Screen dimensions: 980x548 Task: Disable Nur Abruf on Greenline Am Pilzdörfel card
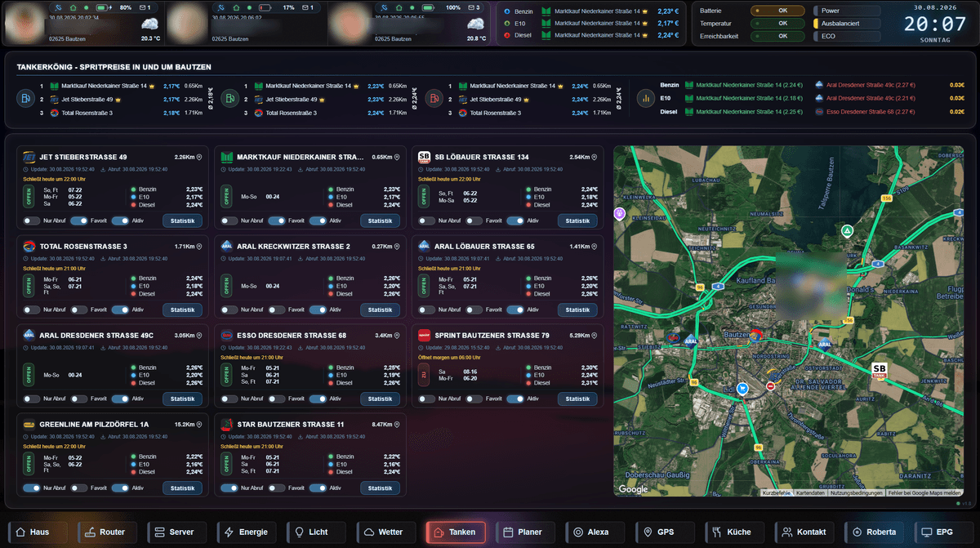(x=31, y=488)
